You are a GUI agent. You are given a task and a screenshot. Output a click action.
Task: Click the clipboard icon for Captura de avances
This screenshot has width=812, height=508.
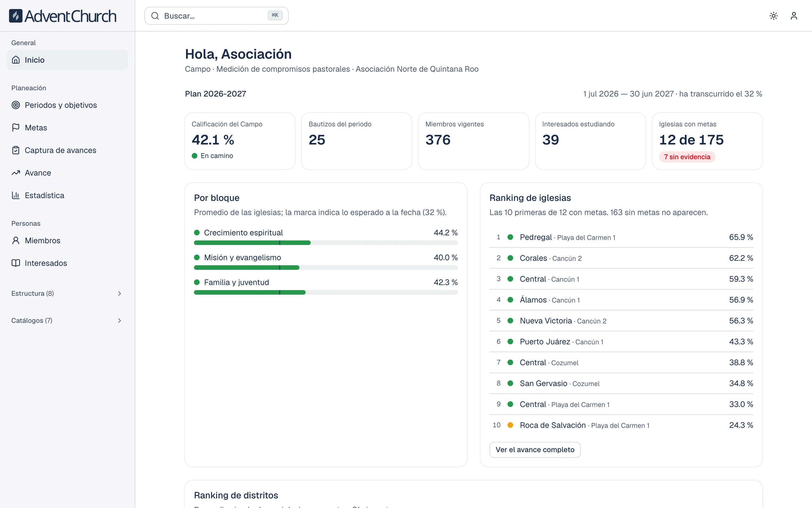tap(16, 150)
